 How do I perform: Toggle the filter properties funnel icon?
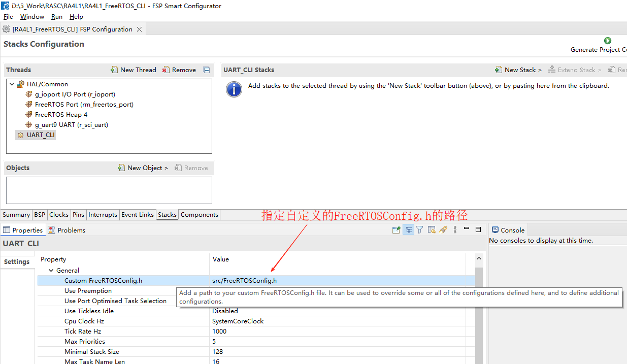(420, 230)
